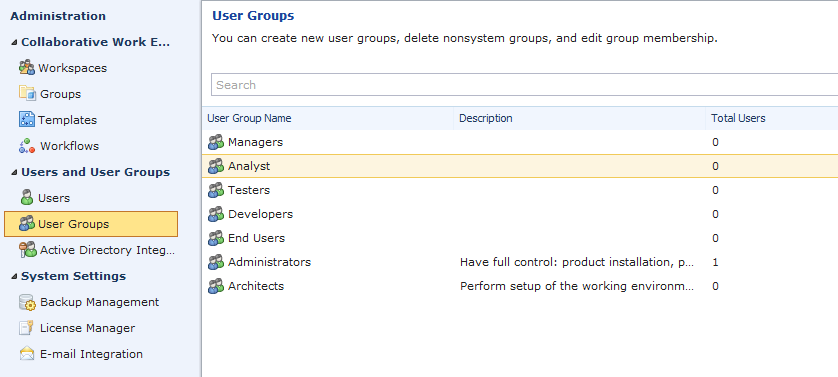This screenshot has width=838, height=377.
Task: Go to Templates section
Action: click(x=67, y=120)
